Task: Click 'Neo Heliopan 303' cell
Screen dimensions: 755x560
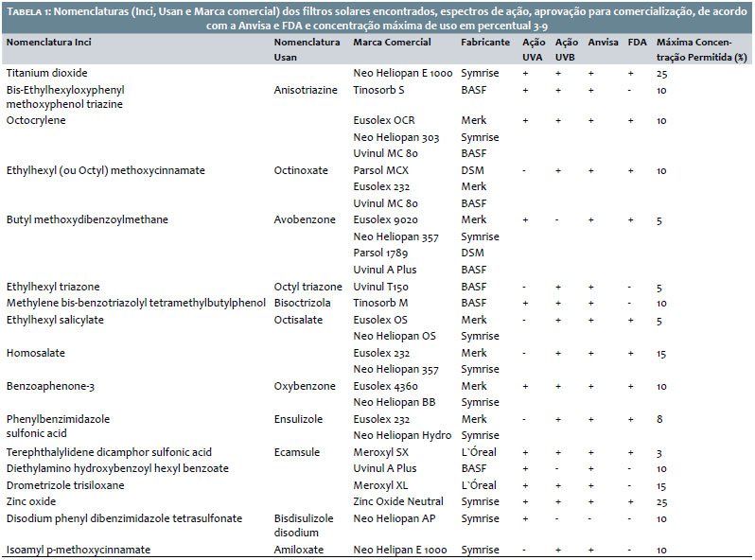Action: point(395,138)
